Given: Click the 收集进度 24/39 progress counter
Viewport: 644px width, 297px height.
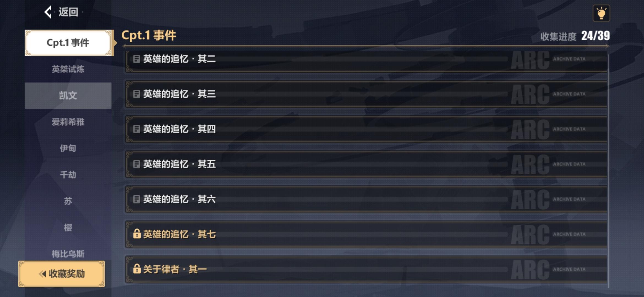Looking at the screenshot, I should (x=575, y=36).
